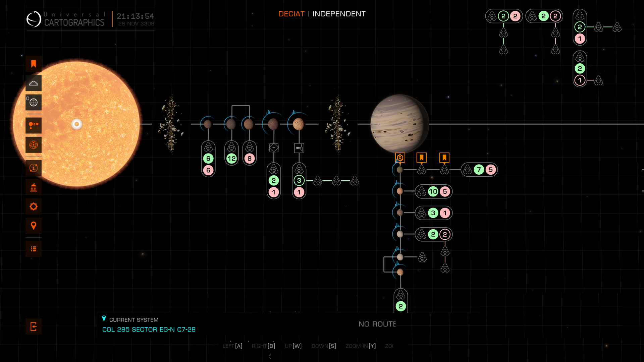
Task: Expand the 6 and 6 settlements cluster
Action: 208,159
